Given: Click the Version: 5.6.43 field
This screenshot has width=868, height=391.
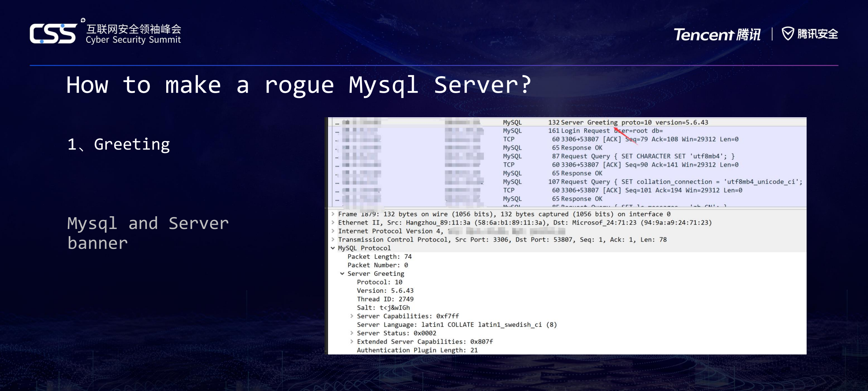Looking at the screenshot, I should [386, 290].
